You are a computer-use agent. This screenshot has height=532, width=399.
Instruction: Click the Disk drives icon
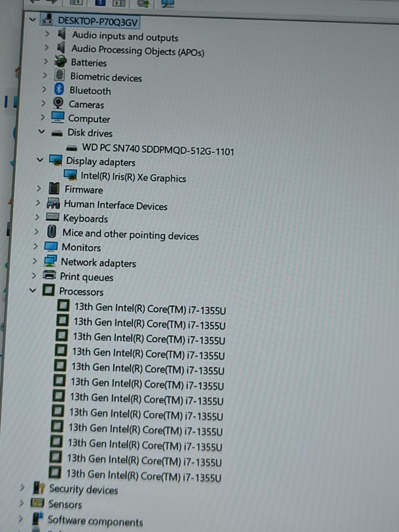tap(57, 133)
